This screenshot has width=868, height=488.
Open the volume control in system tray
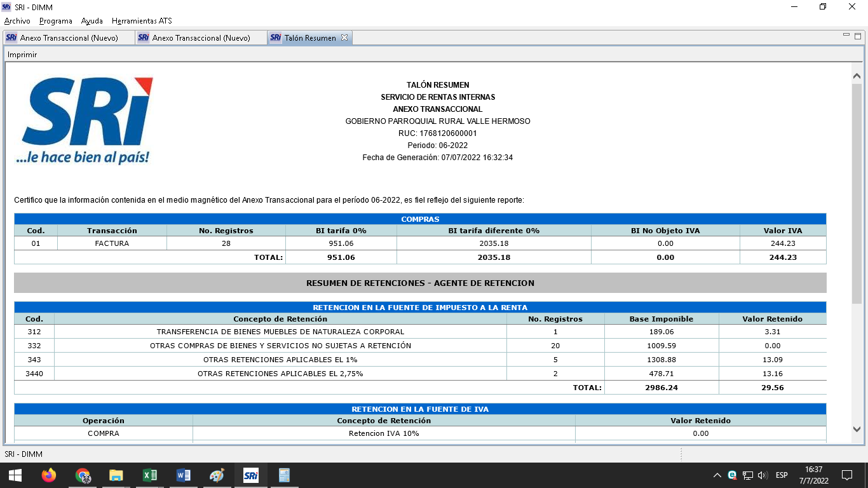[x=763, y=475]
